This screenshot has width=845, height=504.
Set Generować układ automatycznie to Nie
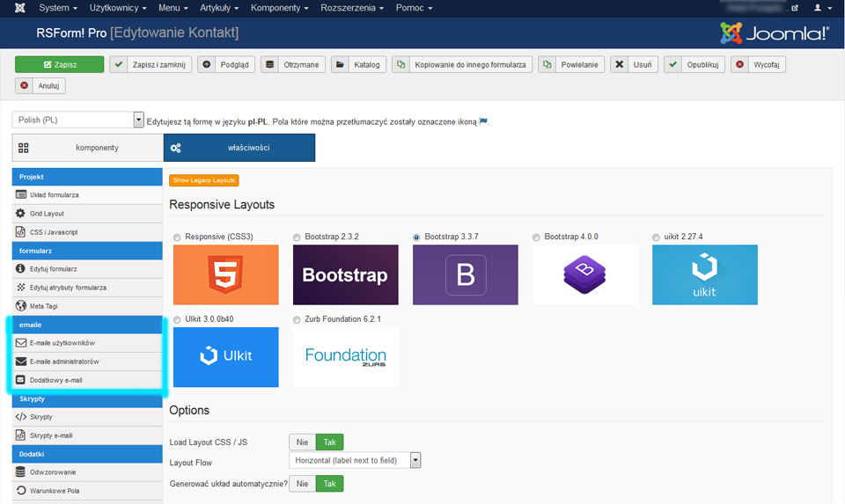pos(302,484)
